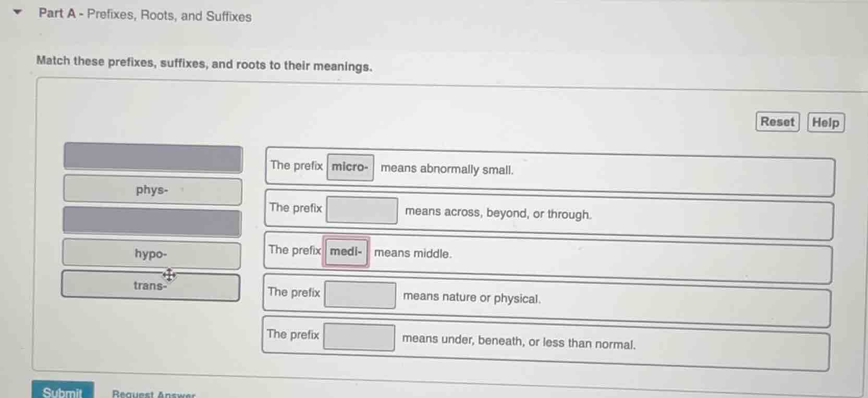Screen dimensions: 868x398
Task: Click the blank for 'means under, beneath, or less'
Action: tap(360, 338)
